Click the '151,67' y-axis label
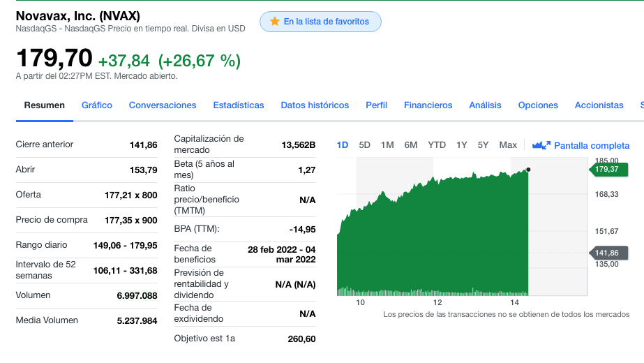 [606, 231]
